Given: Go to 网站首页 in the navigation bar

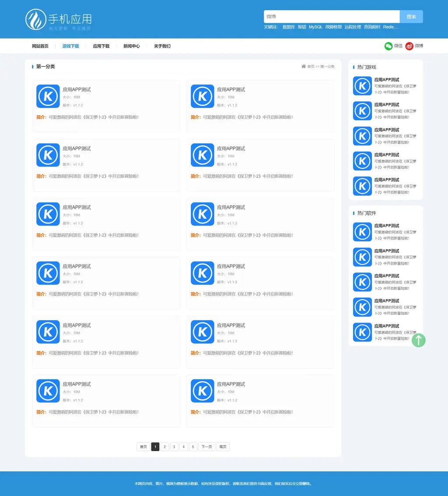Looking at the screenshot, I should click(40, 46).
